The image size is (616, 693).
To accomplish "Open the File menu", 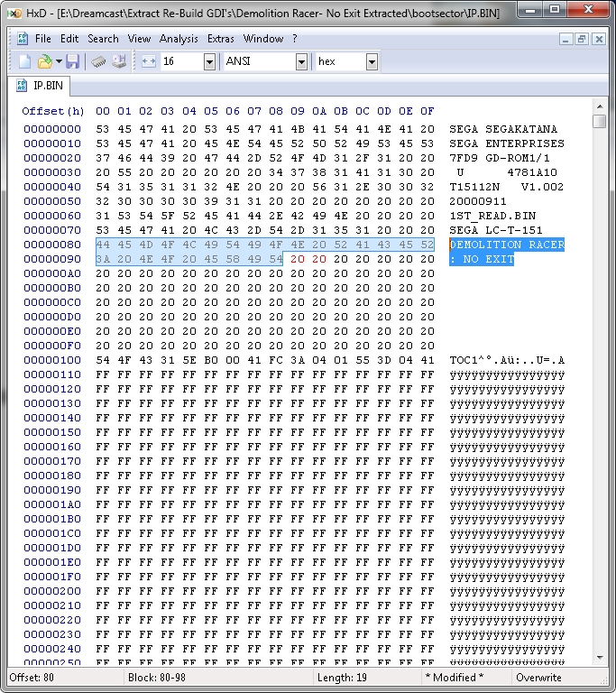I will tap(43, 39).
